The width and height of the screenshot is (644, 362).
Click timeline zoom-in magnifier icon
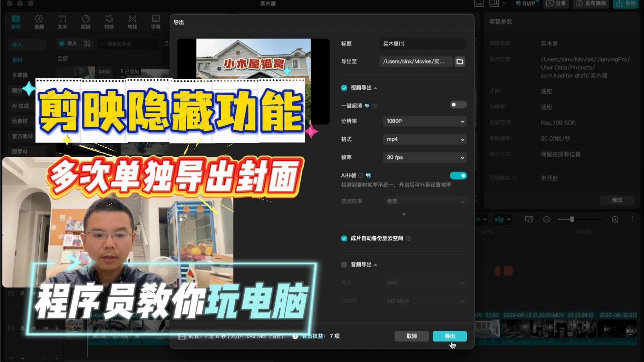615,219
